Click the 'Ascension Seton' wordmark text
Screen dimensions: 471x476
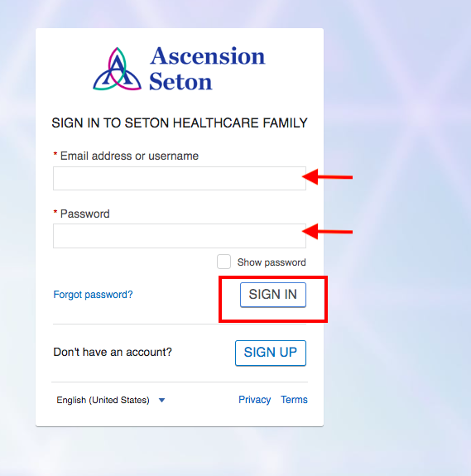click(208, 69)
